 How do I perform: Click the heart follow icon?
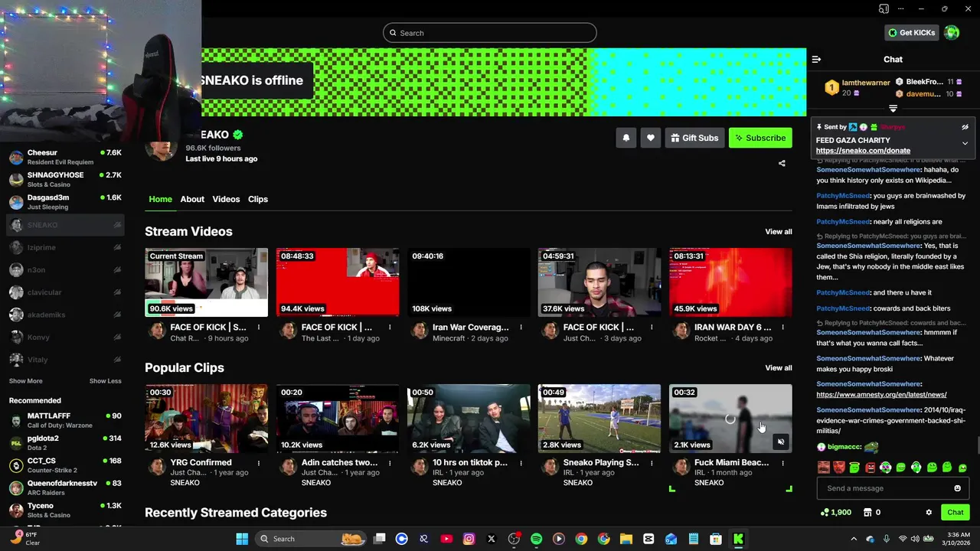(650, 138)
